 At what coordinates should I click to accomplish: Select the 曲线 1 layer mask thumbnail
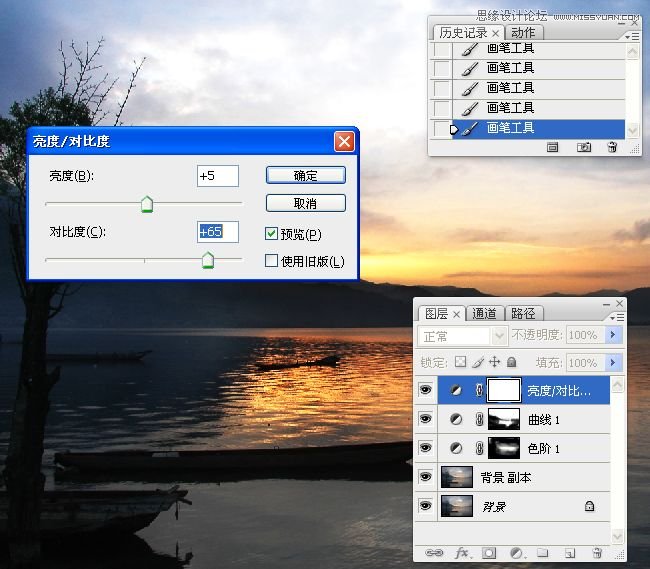[x=504, y=419]
